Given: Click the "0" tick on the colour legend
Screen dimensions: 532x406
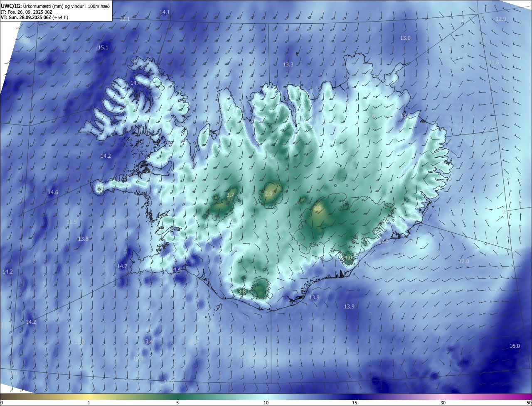Looking at the screenshot, I should 2,403.
